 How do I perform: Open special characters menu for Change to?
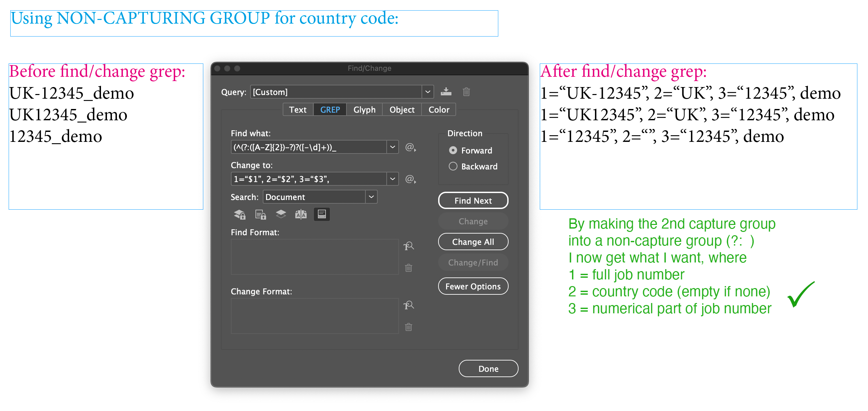410,179
